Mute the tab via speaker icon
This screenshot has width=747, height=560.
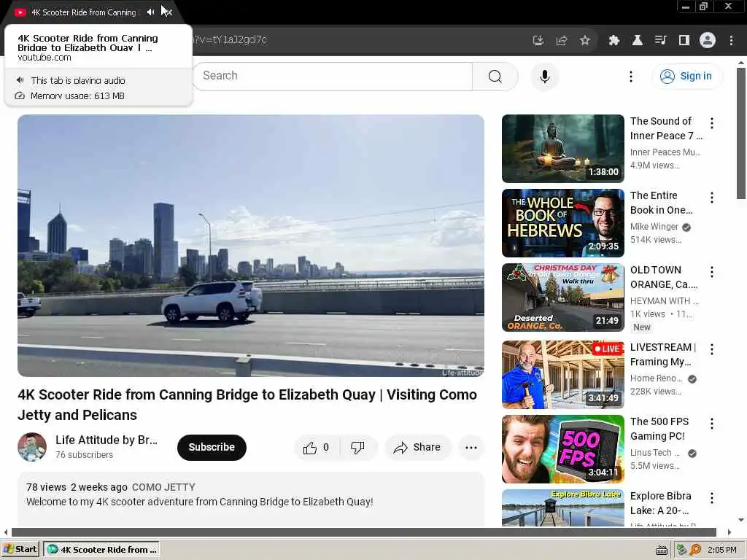150,12
